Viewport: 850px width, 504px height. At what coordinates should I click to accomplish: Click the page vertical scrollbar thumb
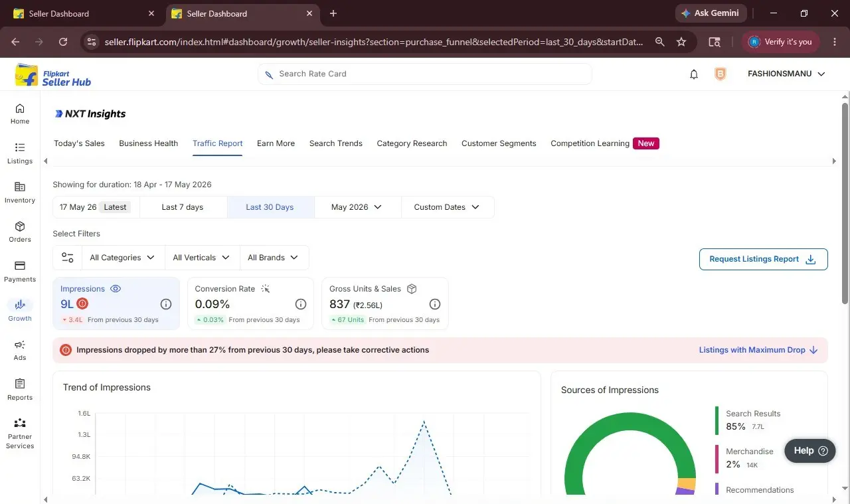point(845,203)
